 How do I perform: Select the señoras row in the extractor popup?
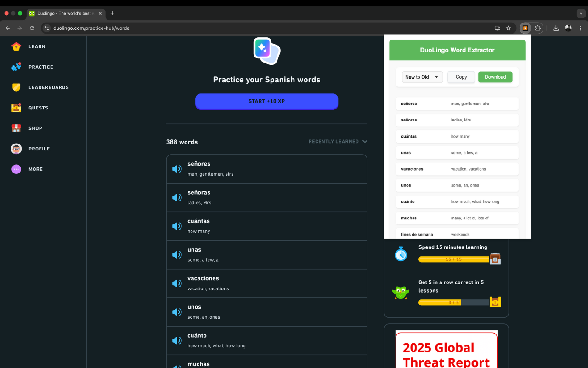[457, 120]
